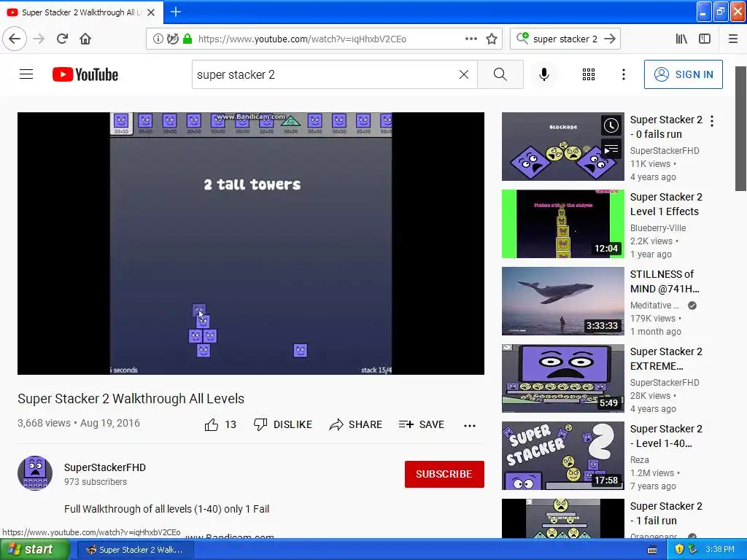Viewport: 747px width, 560px height.
Task: Click the keyboard tray icon
Action: [652, 550]
